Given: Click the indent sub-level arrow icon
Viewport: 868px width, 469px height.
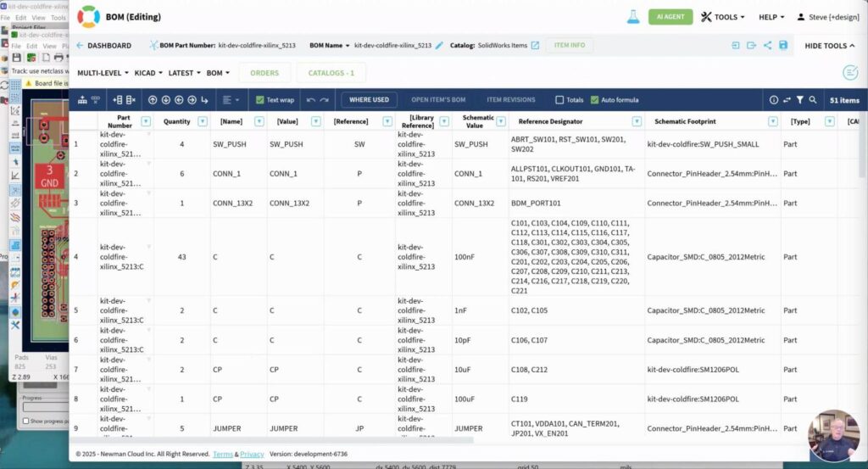Looking at the screenshot, I should coord(204,100).
